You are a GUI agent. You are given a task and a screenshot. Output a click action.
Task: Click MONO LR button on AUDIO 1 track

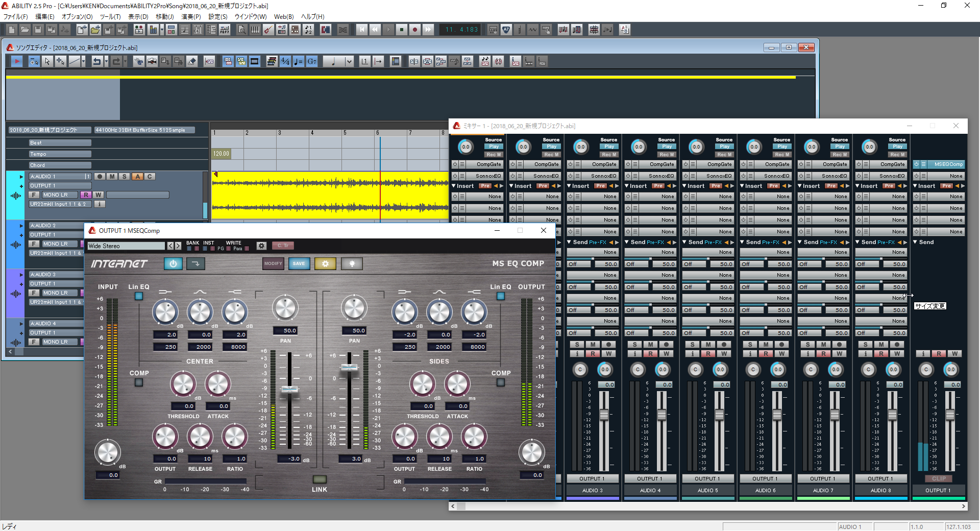coord(59,195)
